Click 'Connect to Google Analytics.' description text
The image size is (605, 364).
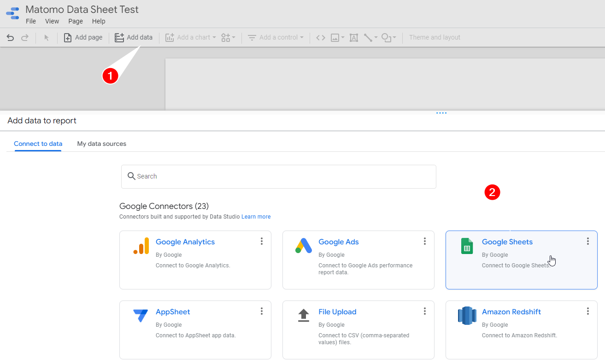coord(193,266)
